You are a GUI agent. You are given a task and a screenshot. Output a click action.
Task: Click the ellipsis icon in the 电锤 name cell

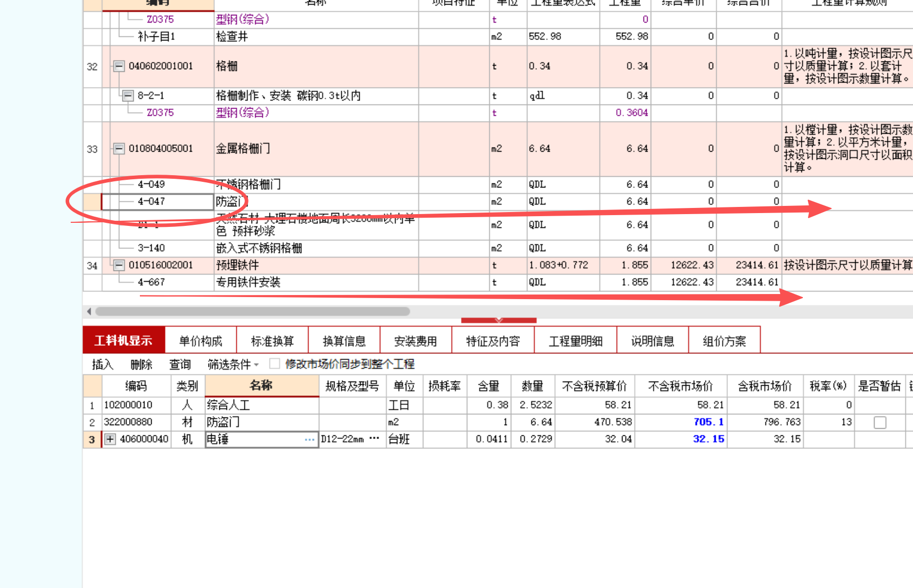[x=309, y=439]
